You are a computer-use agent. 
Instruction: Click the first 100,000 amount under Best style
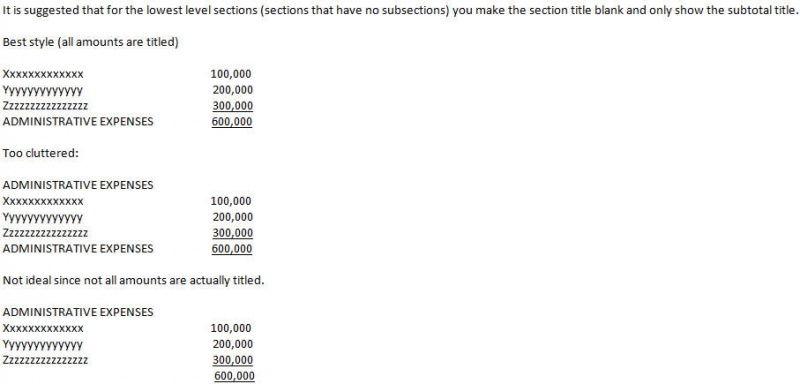click(231, 74)
